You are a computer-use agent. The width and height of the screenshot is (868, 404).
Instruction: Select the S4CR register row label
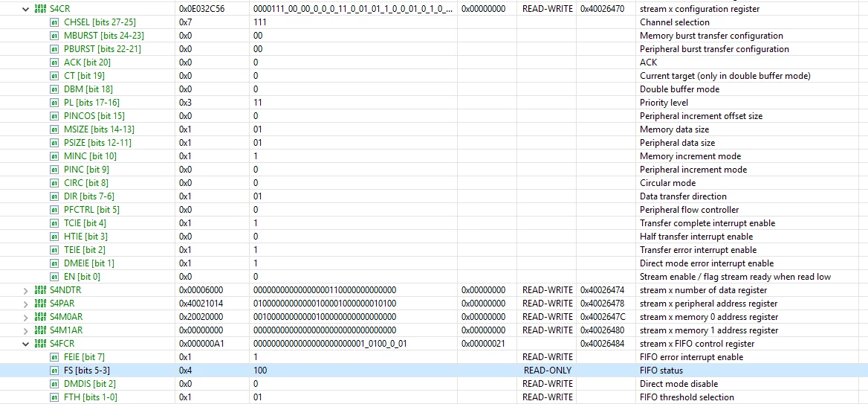click(59, 9)
